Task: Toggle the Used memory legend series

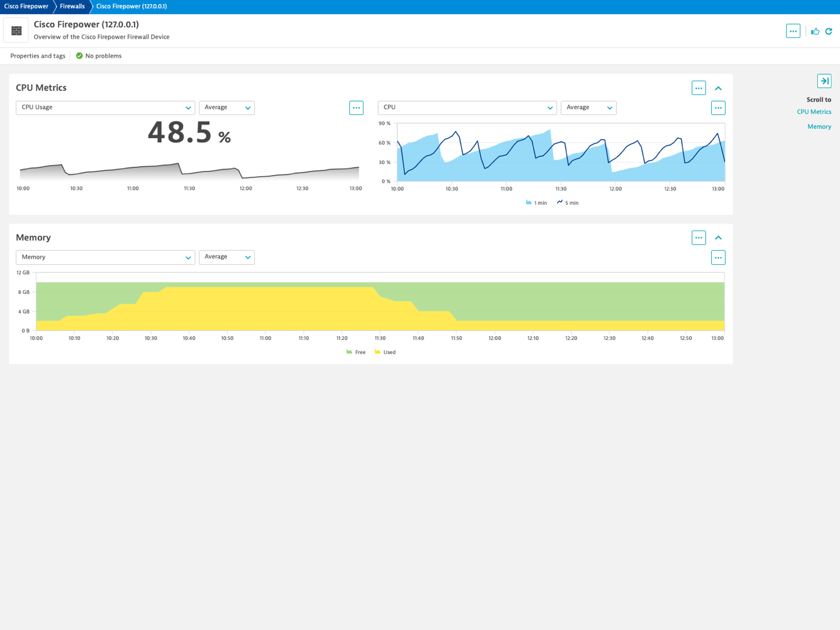Action: click(x=385, y=352)
